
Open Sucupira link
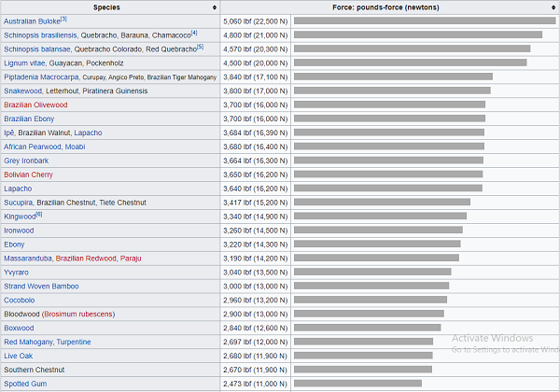(x=19, y=203)
